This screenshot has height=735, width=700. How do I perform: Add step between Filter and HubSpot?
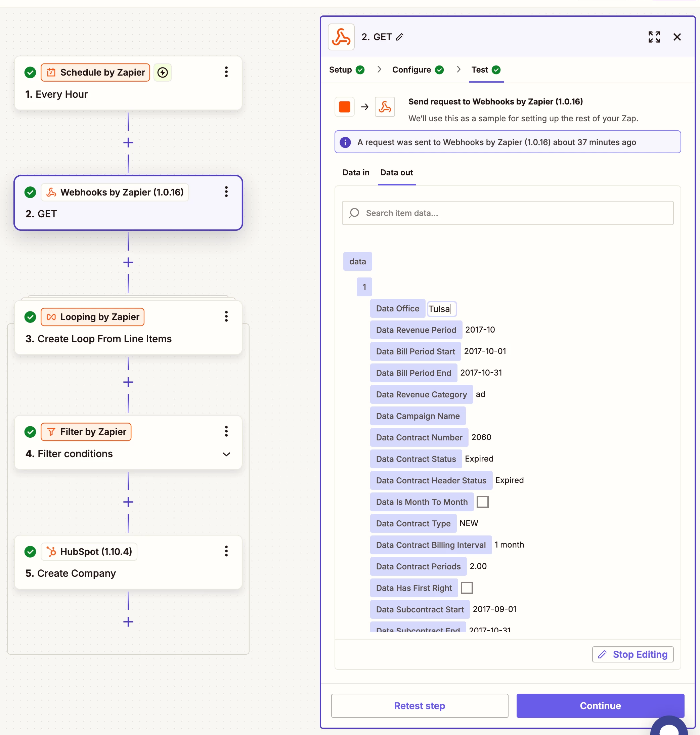coord(128,502)
